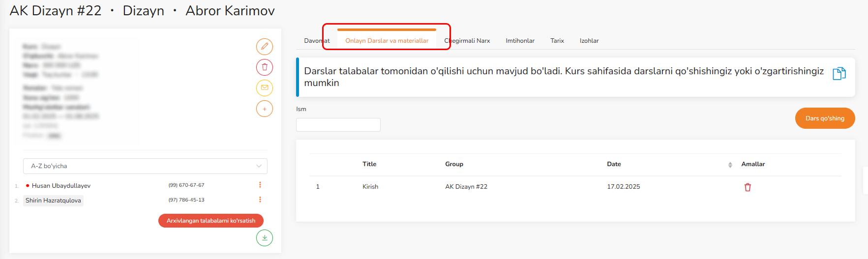This screenshot has width=868, height=259.
Task: Click the green download icon
Action: point(264,238)
